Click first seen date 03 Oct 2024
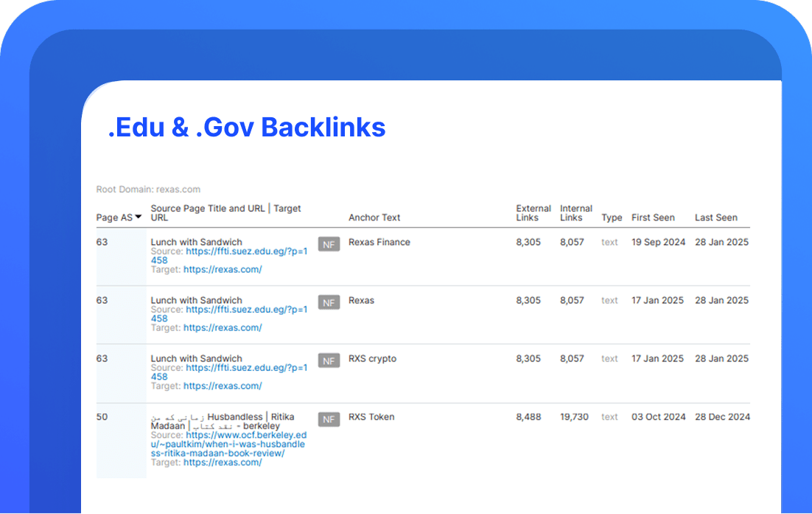This screenshot has width=812, height=514. [x=658, y=417]
